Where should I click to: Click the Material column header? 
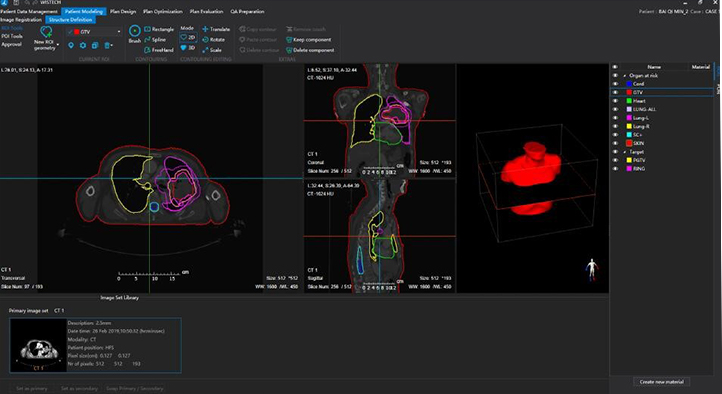click(700, 67)
